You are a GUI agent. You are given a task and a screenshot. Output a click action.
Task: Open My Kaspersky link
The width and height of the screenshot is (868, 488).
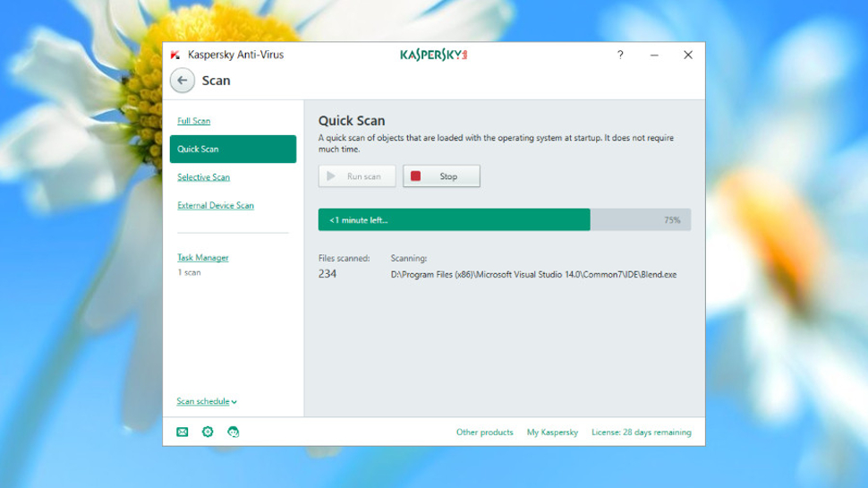552,432
